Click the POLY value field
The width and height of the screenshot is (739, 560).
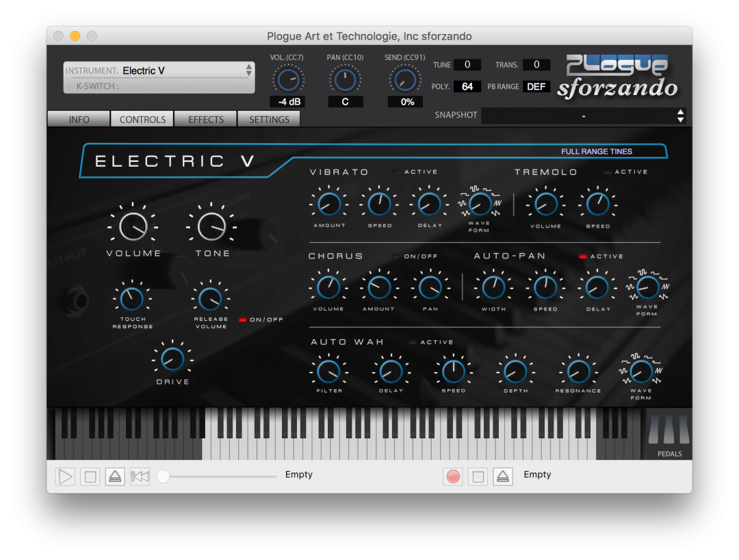(468, 86)
